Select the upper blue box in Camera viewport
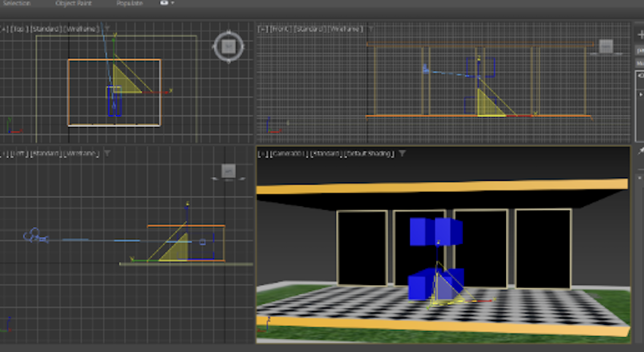644x352 pixels. click(x=435, y=231)
